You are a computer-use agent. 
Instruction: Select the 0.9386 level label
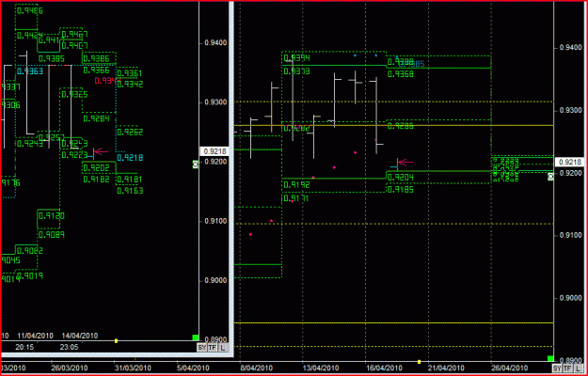click(x=96, y=58)
